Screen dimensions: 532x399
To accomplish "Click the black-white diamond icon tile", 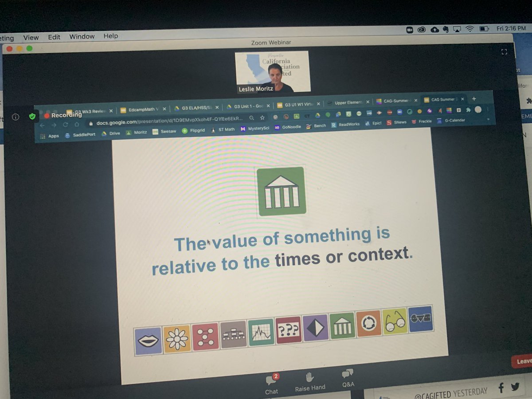I will click(x=315, y=327).
